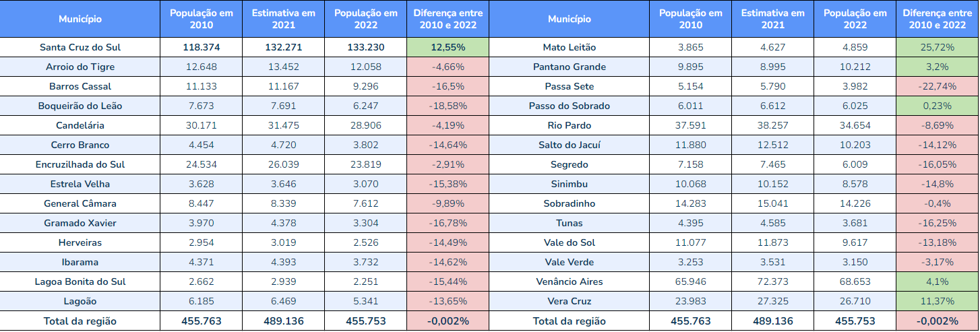Screen dimensions: 980x332
Task: Select Sobradinho's 2021 estimate 15.041
Action: click(772, 203)
